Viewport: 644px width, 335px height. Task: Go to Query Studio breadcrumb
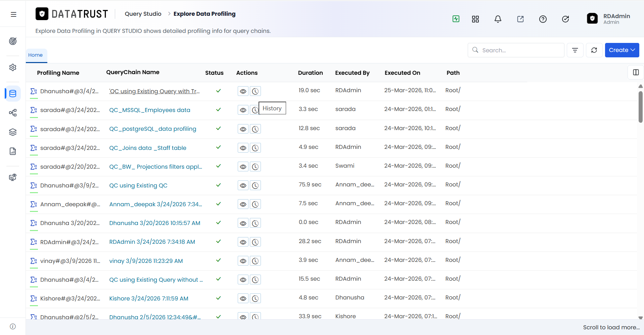143,14
